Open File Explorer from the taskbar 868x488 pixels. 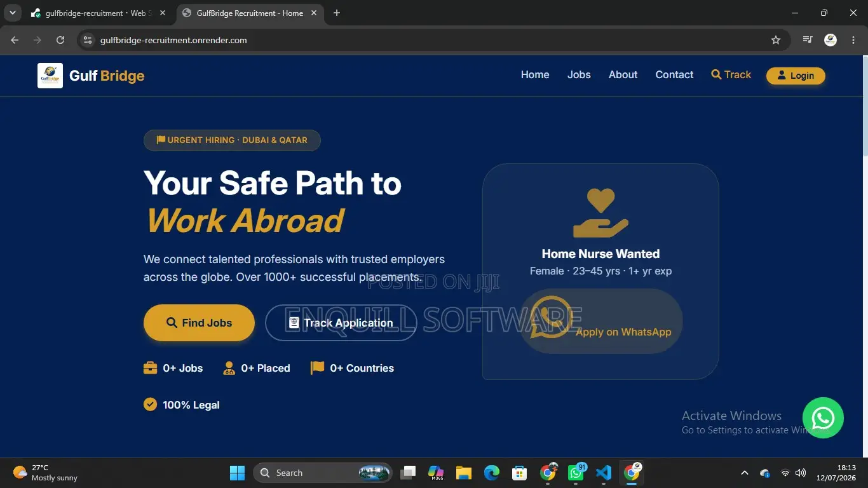tap(464, 473)
